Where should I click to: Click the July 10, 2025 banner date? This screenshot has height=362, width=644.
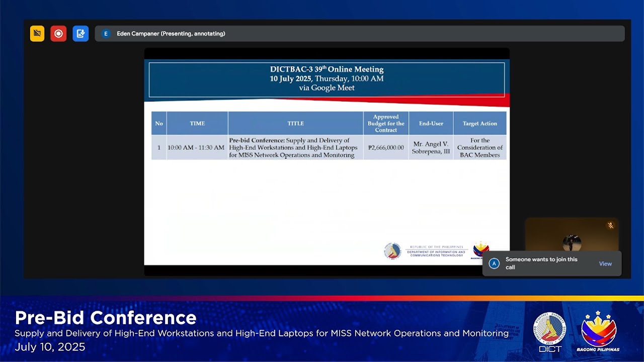point(50,347)
